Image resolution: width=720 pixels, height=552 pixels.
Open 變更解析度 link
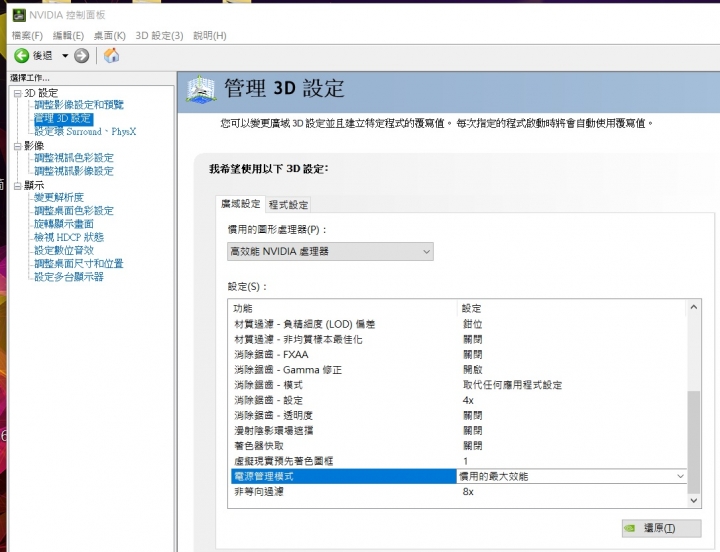point(59,197)
